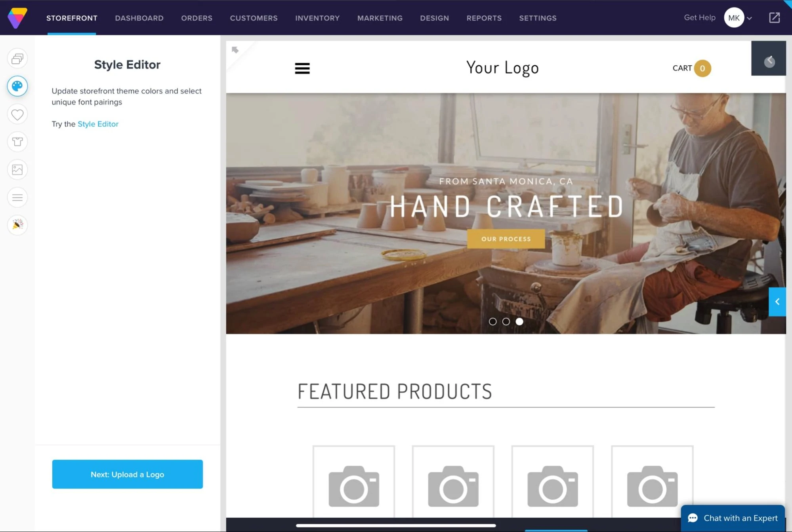
Task: Click the DASHBOARD tab in top navigation
Action: [x=139, y=18]
